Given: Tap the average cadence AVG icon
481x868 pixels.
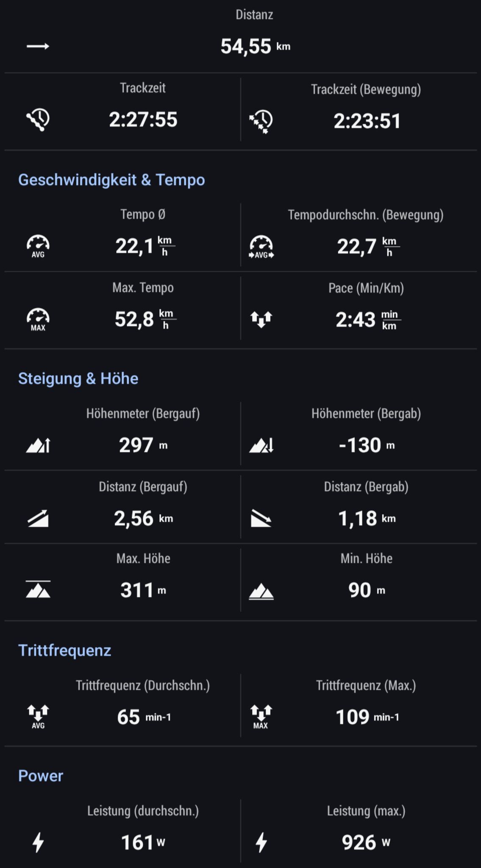Looking at the screenshot, I should click(38, 717).
